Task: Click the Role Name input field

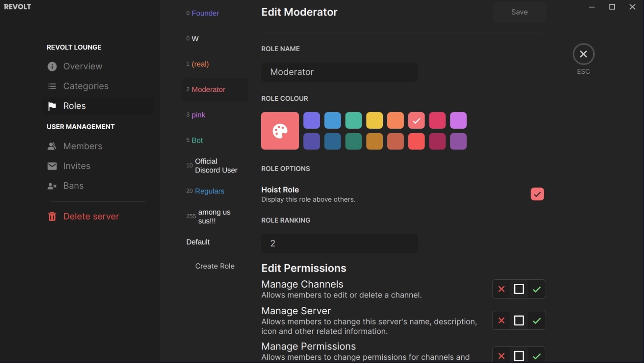Action: [x=339, y=72]
